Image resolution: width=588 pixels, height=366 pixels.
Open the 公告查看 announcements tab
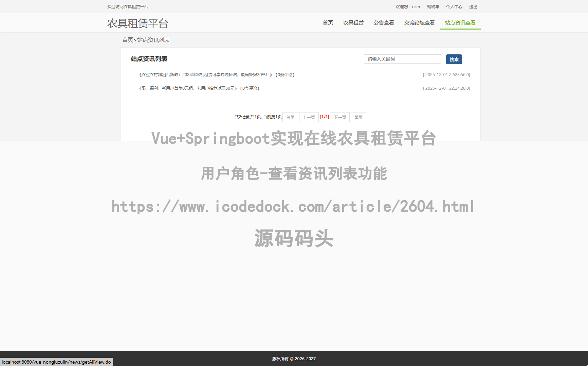click(x=384, y=22)
